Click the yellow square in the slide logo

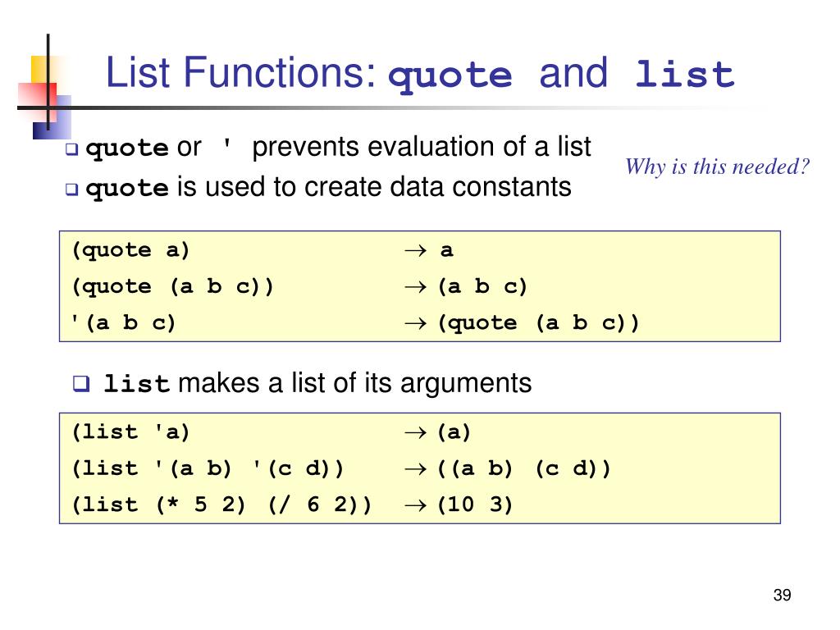click(x=41, y=69)
